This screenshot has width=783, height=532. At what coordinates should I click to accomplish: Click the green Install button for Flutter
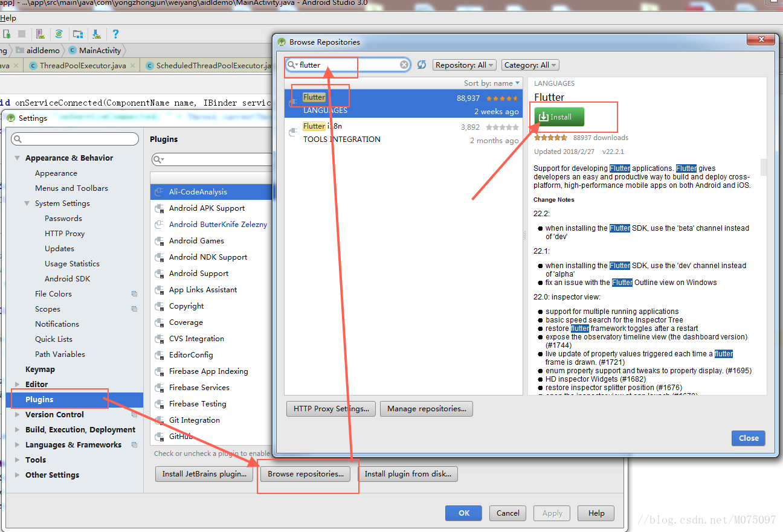pyautogui.click(x=559, y=117)
